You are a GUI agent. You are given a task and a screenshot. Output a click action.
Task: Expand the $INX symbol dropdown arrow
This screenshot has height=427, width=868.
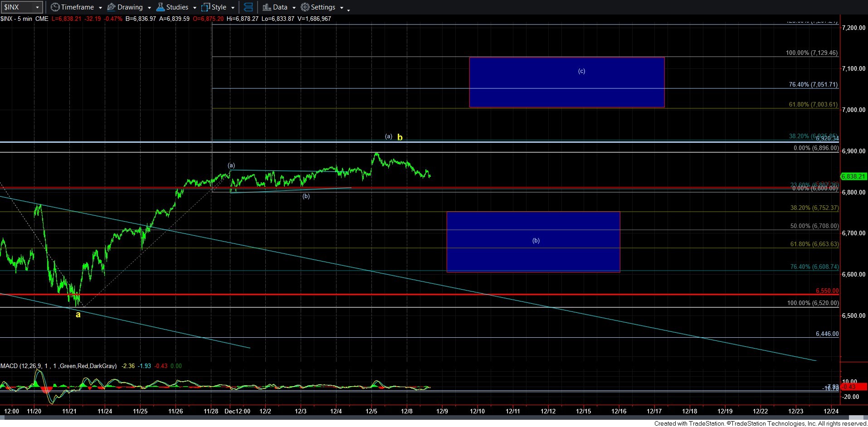(x=37, y=8)
